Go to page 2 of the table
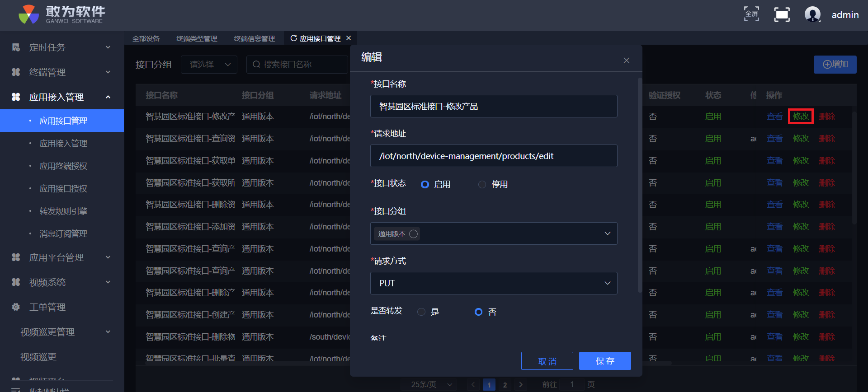Image resolution: width=868 pixels, height=392 pixels. point(505,385)
